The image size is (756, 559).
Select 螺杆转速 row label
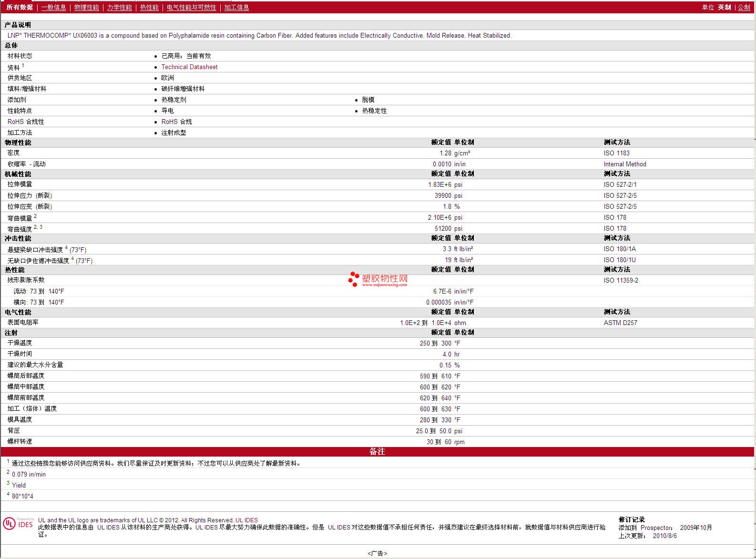point(20,442)
